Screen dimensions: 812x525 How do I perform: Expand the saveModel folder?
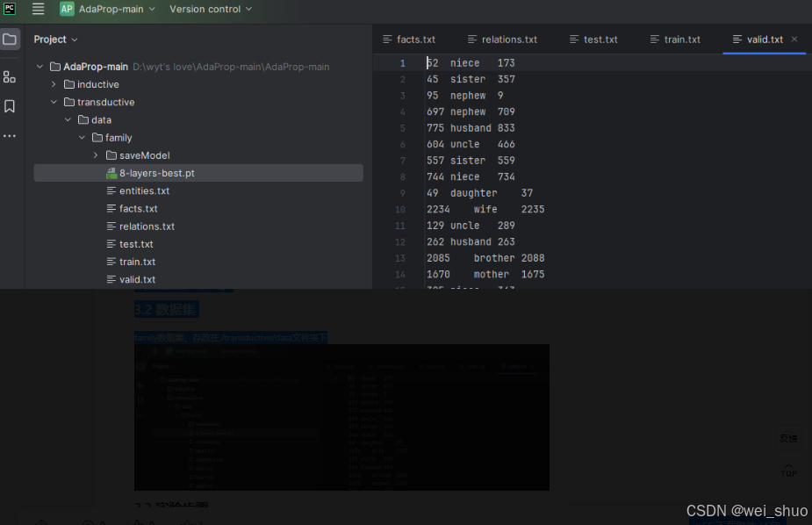click(x=96, y=155)
